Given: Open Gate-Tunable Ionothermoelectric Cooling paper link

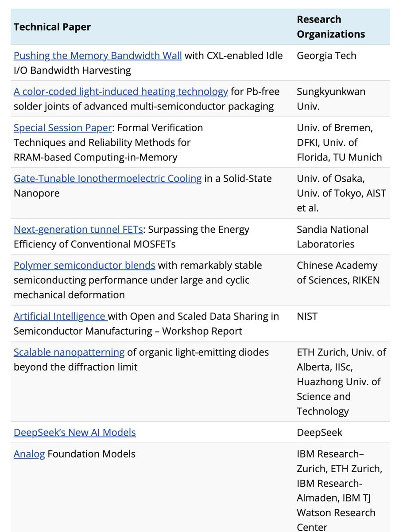Looking at the screenshot, I should tap(108, 179).
